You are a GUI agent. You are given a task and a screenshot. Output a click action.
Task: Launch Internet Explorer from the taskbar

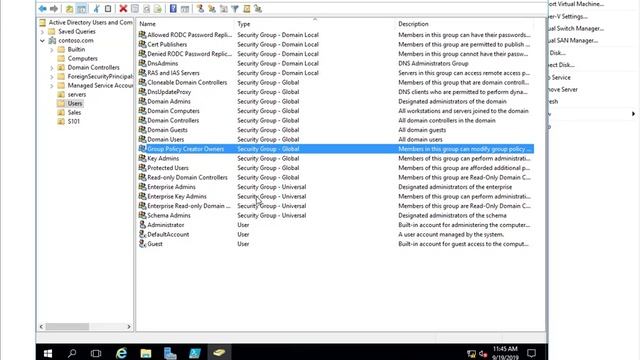tap(121, 353)
